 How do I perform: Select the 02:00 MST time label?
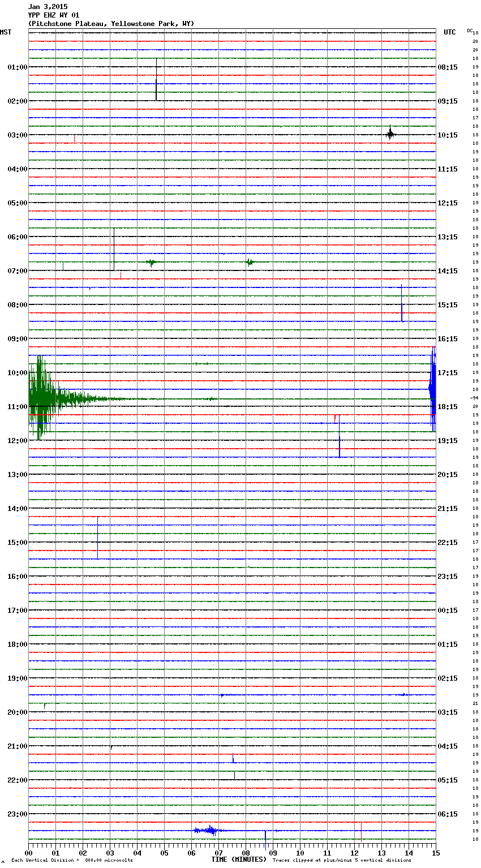pos(18,101)
